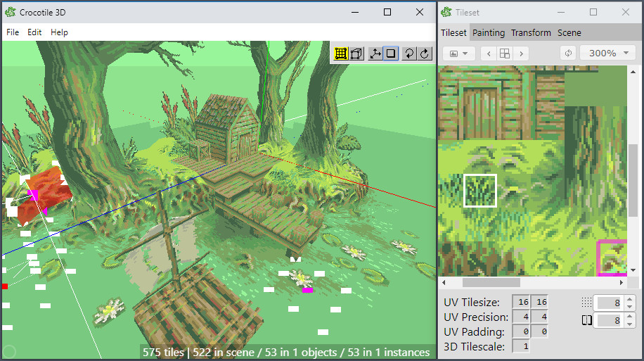Click the Tileset window title icon
Viewport: 644px width, 361px height.
pos(446,13)
